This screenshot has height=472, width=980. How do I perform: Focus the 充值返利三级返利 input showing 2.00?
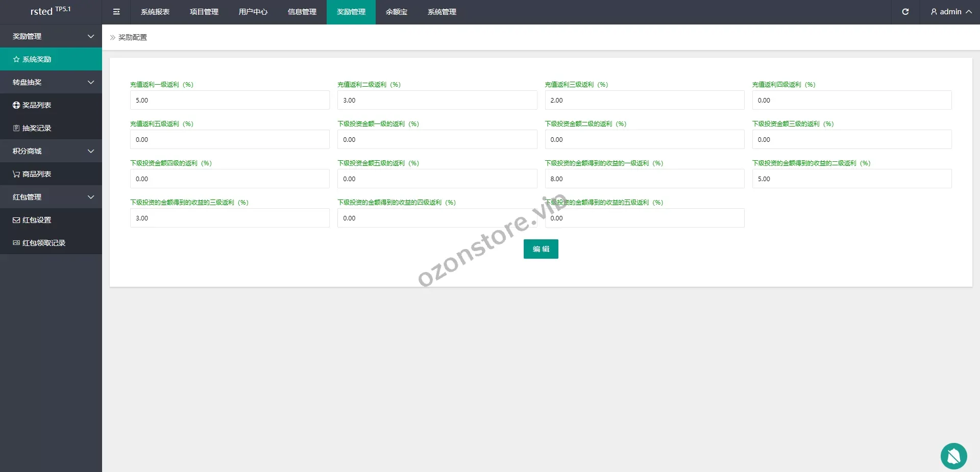[x=644, y=100]
